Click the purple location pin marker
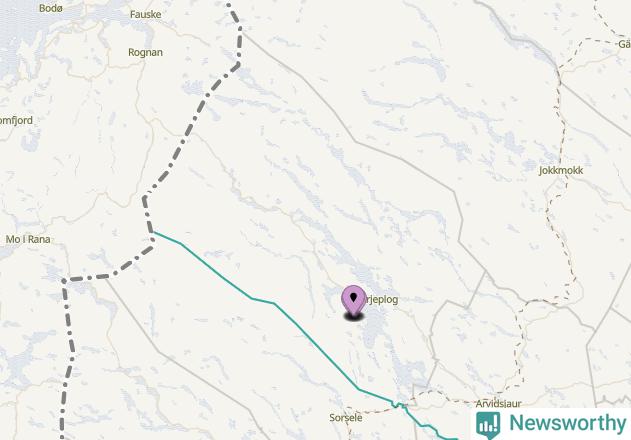This screenshot has width=631, height=440. [x=353, y=300]
